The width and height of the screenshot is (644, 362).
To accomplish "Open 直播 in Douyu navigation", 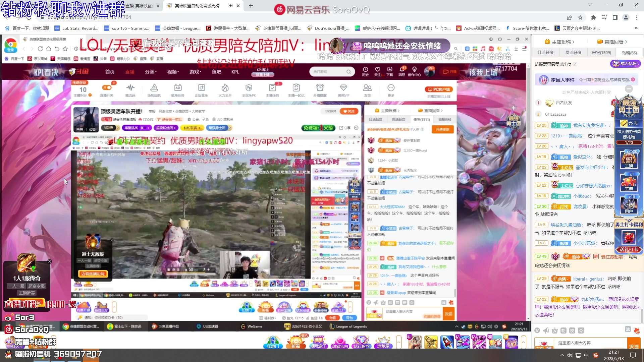I will pyautogui.click(x=130, y=72).
